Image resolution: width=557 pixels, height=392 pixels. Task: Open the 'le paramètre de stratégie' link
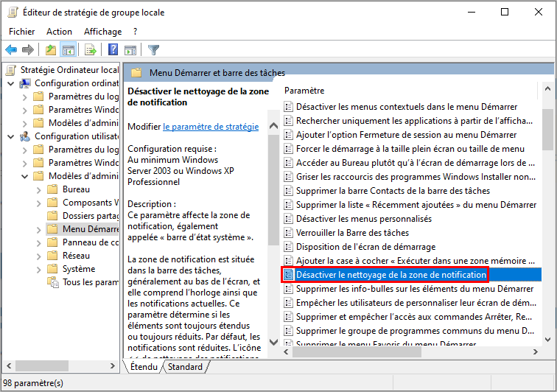tap(211, 127)
